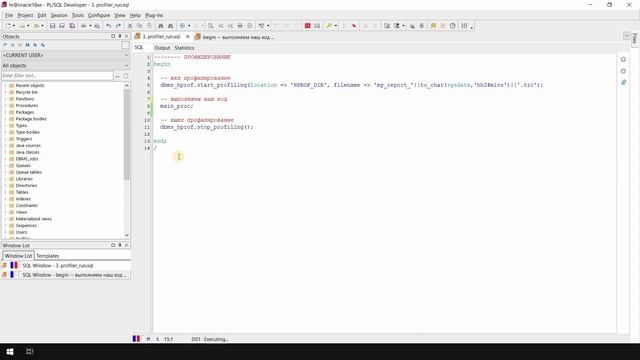The height and width of the screenshot is (360, 640).
Task: Click the top round icon in editor right margin
Action: (x=623, y=60)
